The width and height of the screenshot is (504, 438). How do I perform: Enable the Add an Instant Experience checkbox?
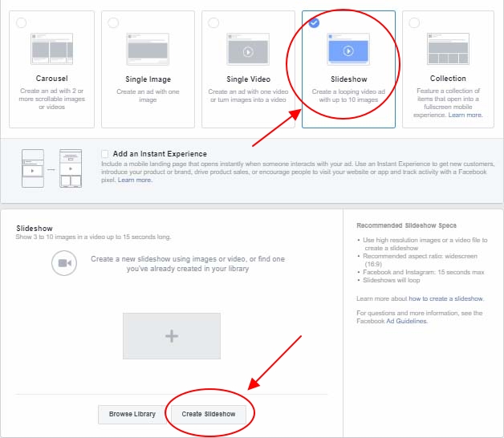point(106,154)
